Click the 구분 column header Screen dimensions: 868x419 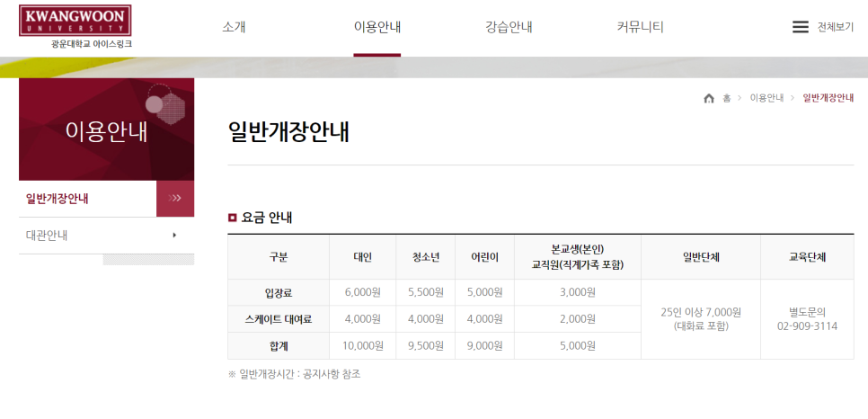tap(279, 258)
